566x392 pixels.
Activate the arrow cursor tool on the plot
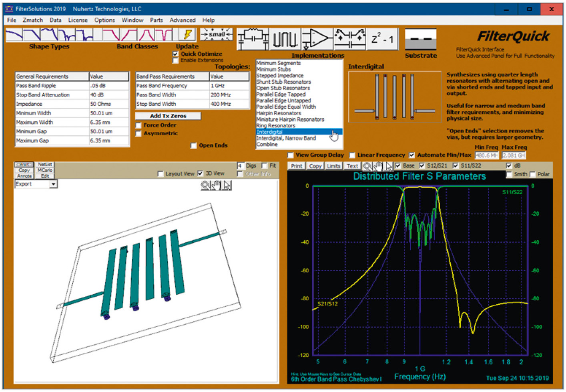coord(388,166)
